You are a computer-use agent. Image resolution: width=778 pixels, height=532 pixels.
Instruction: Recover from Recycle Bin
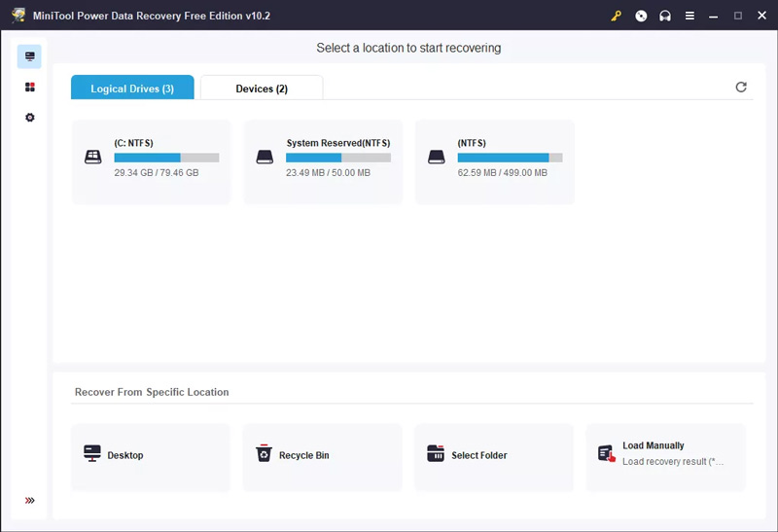click(x=322, y=456)
